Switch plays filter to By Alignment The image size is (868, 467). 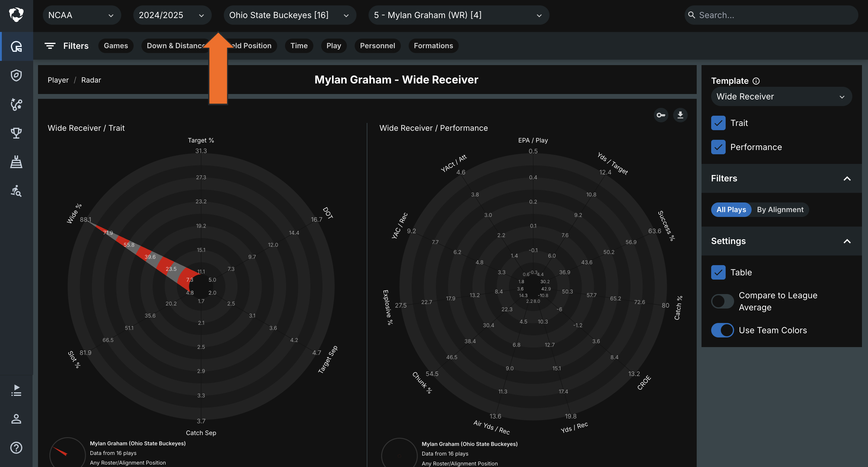coord(781,209)
